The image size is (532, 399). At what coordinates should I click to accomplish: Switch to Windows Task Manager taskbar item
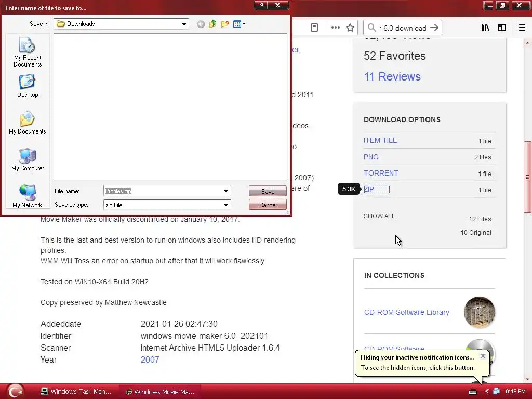[x=76, y=392]
